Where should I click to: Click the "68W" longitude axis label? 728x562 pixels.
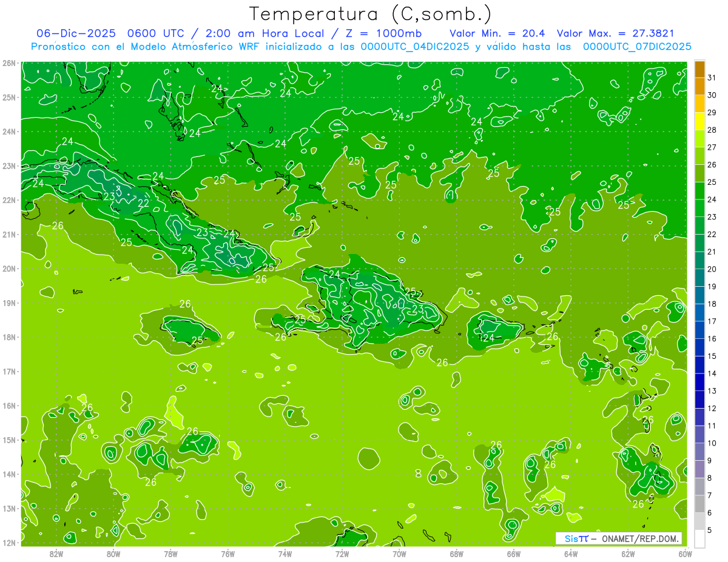457,554
